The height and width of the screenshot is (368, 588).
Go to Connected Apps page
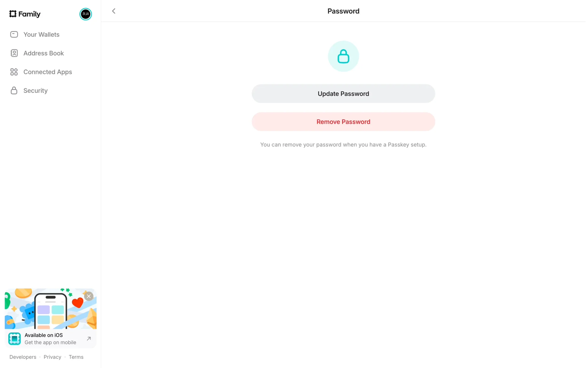pyautogui.click(x=48, y=72)
